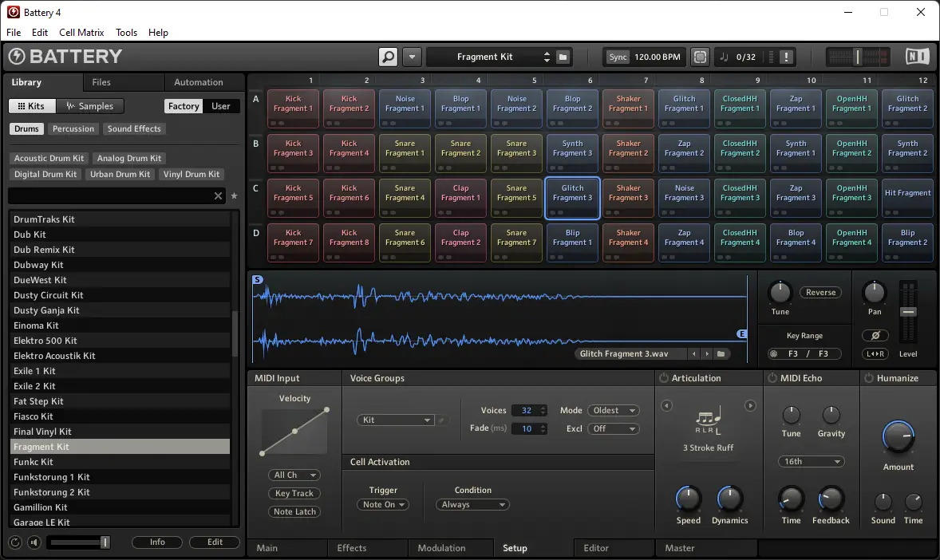
Task: Open the Fragment Kit selector arrows
Action: pos(546,57)
